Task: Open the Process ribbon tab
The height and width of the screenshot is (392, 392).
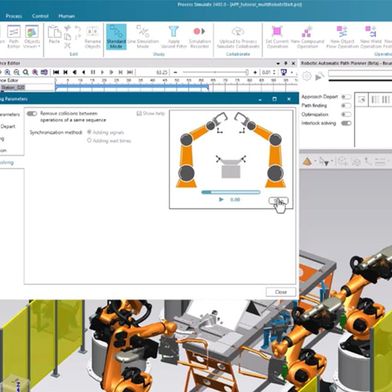Action: tap(14, 16)
